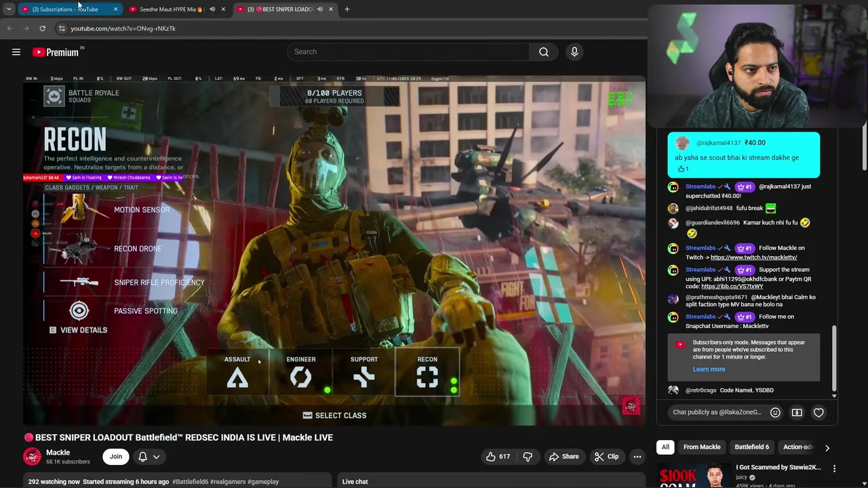This screenshot has width=868, height=488.
Task: Click the search magnifier button
Action: (x=544, y=52)
